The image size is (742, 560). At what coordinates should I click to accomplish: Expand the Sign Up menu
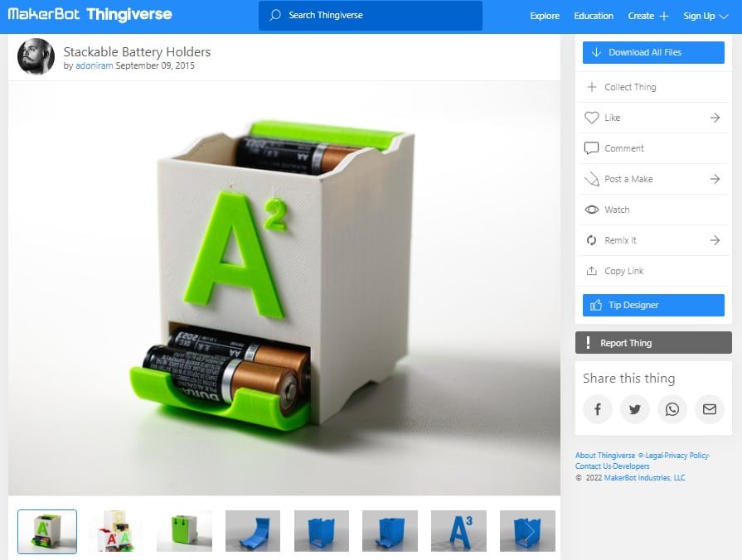point(704,15)
